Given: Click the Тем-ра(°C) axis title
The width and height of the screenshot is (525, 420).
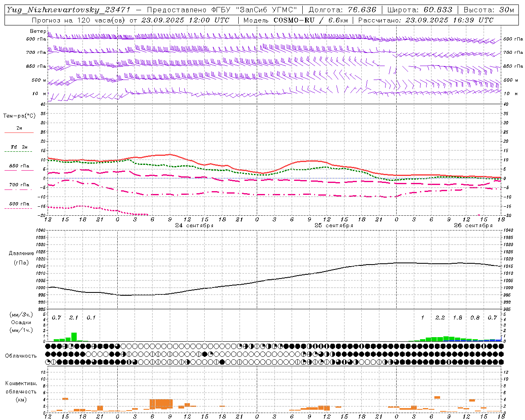Looking at the screenshot, I should tap(19, 116).
